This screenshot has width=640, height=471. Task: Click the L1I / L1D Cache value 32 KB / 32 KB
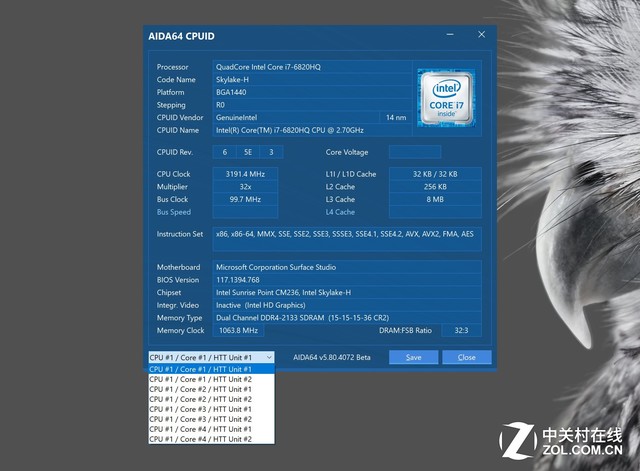coord(435,174)
